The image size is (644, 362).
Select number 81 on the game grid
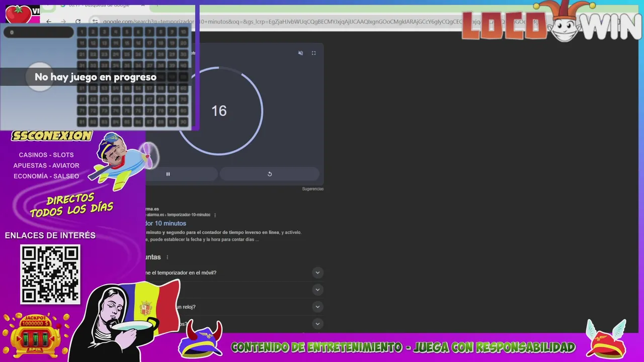pyautogui.click(x=82, y=122)
